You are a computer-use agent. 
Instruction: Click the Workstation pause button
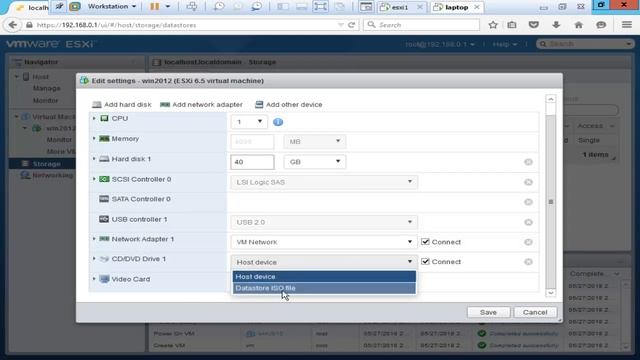click(x=155, y=7)
